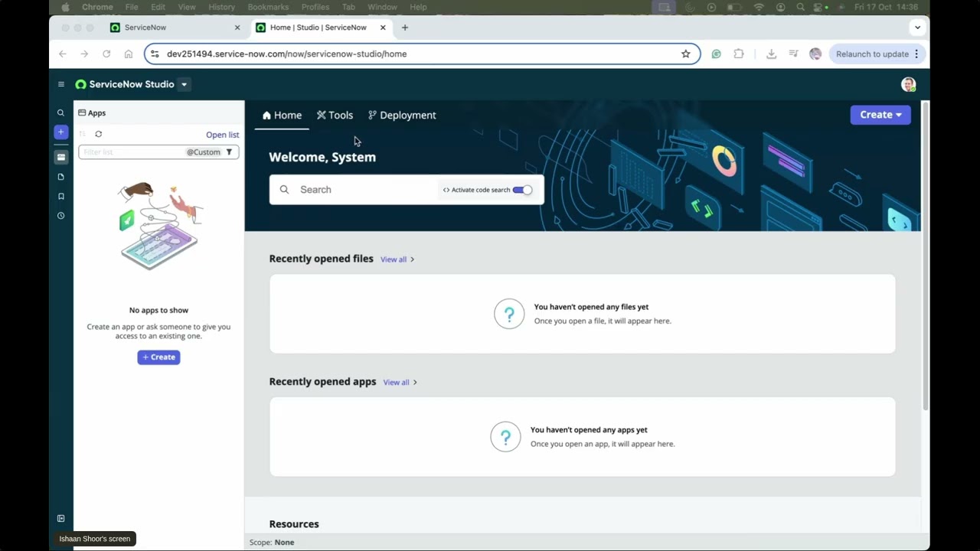Toggle Activate code search switch
The image size is (980, 551).
[x=522, y=190]
